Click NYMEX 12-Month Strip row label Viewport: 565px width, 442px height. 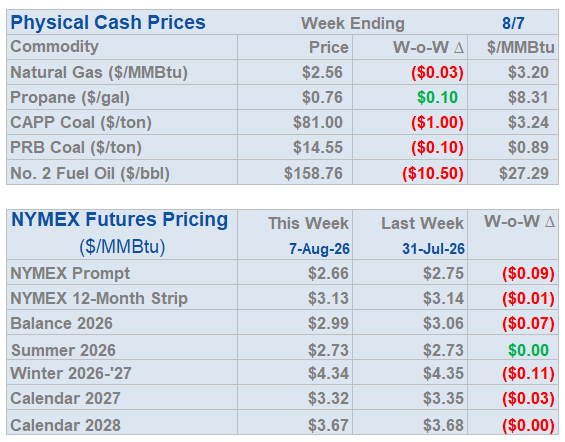click(99, 299)
